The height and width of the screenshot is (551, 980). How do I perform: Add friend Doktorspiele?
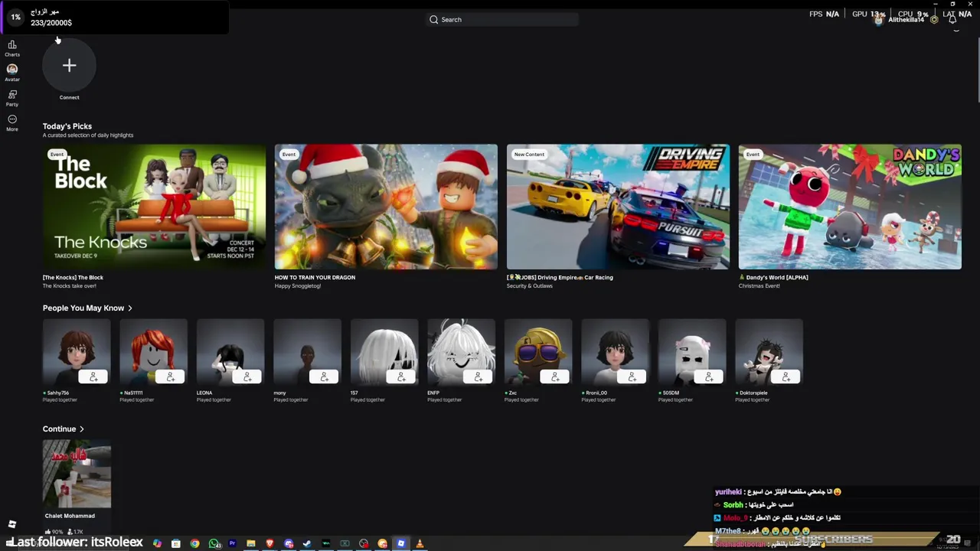click(x=786, y=377)
